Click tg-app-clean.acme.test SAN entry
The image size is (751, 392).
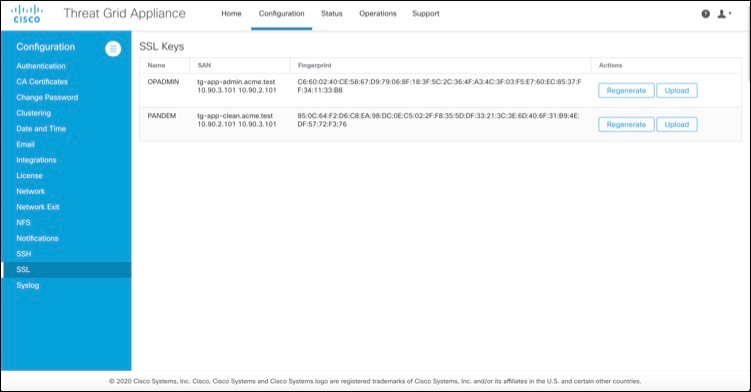pos(235,116)
